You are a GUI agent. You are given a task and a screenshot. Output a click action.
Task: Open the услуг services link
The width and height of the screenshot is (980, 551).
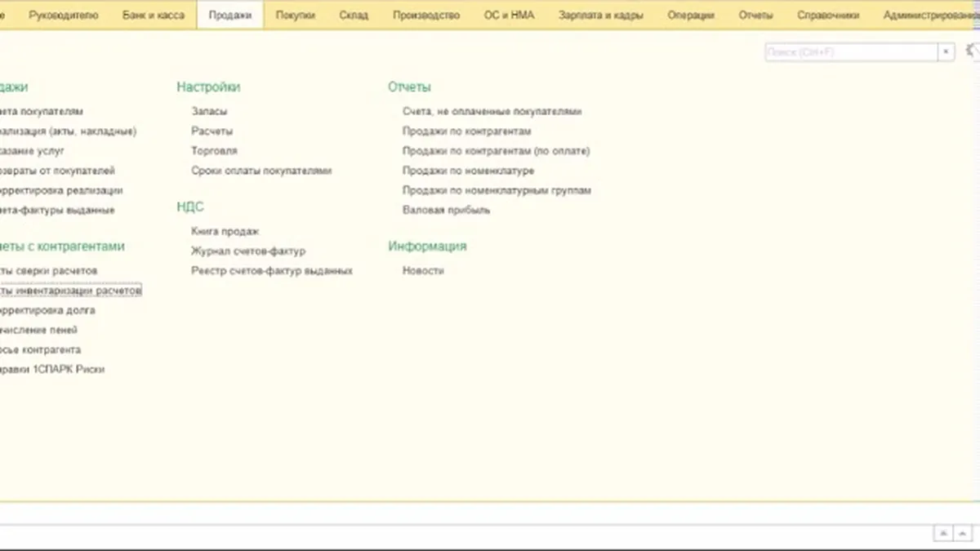click(33, 151)
